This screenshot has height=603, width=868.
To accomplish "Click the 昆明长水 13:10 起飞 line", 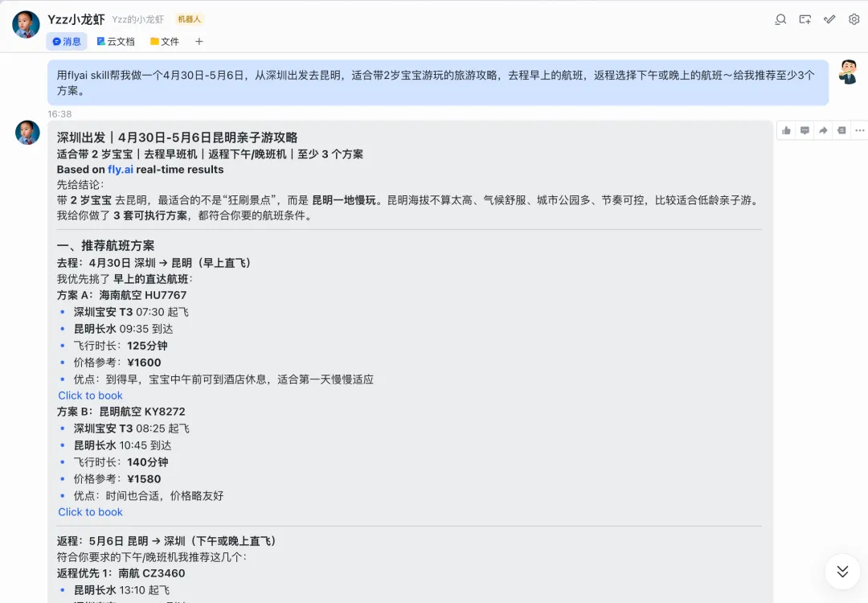I will tap(122, 589).
